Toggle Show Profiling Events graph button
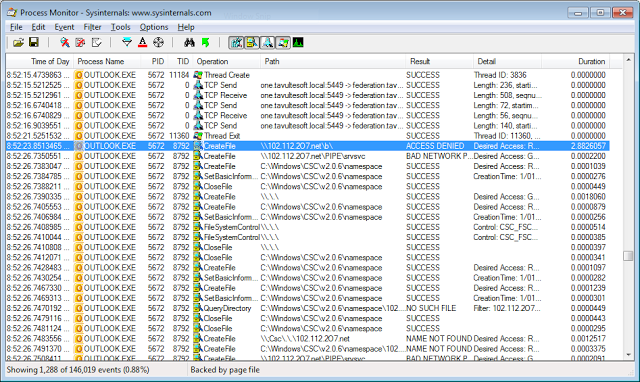 coord(298,42)
